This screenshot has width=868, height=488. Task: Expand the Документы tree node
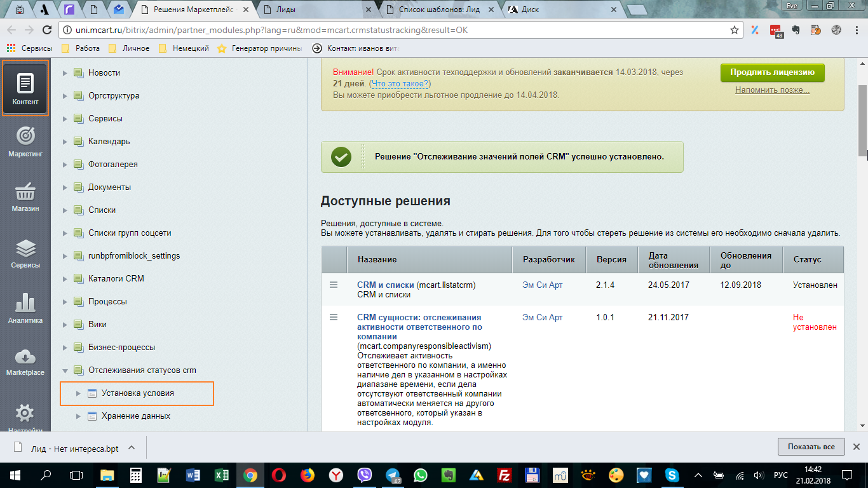(65, 187)
